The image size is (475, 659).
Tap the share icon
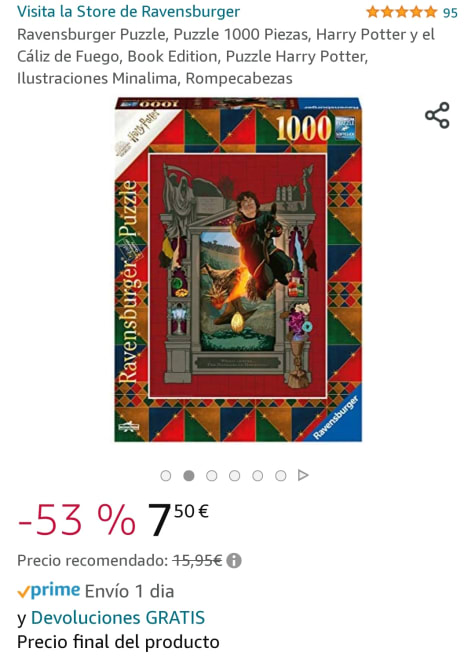pyautogui.click(x=437, y=115)
